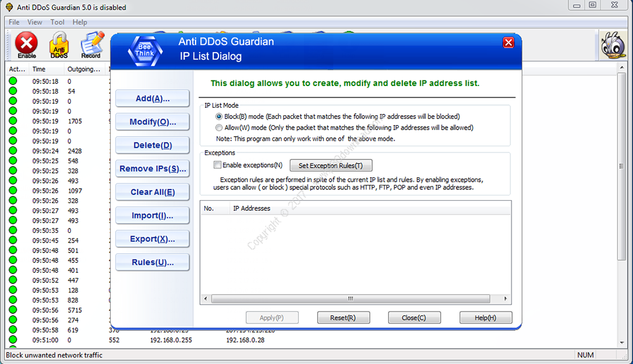Click the Outgoing... column header
This screenshot has height=364, width=633.
(x=84, y=69)
